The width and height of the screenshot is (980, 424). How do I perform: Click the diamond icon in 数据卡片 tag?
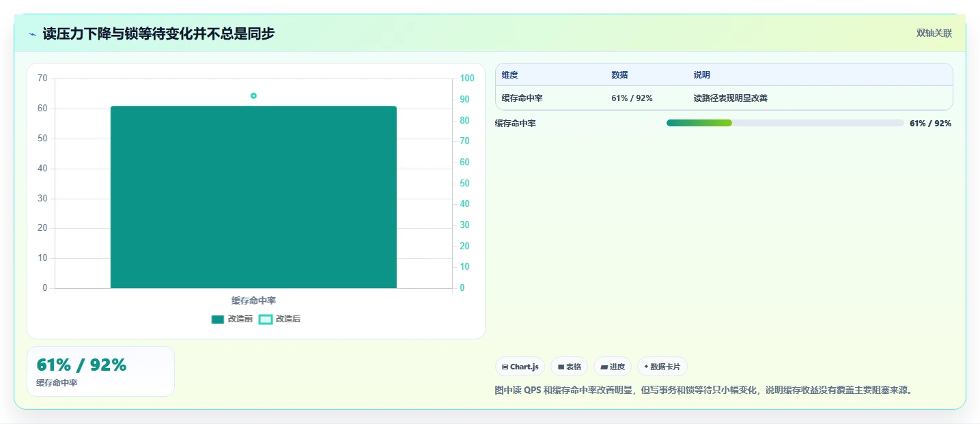click(x=646, y=367)
